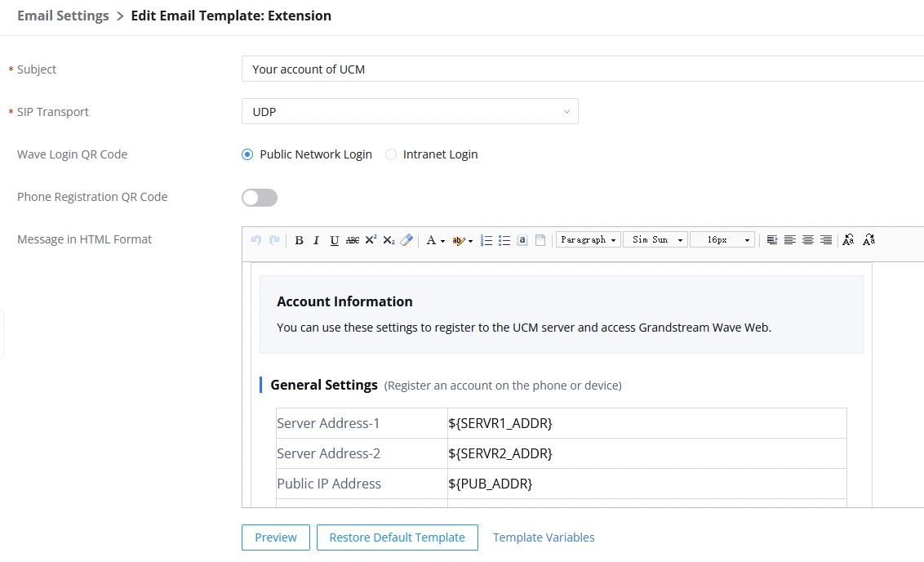Click the text highlight color icon
Image resolution: width=924 pixels, height=562 pixels.
458,240
